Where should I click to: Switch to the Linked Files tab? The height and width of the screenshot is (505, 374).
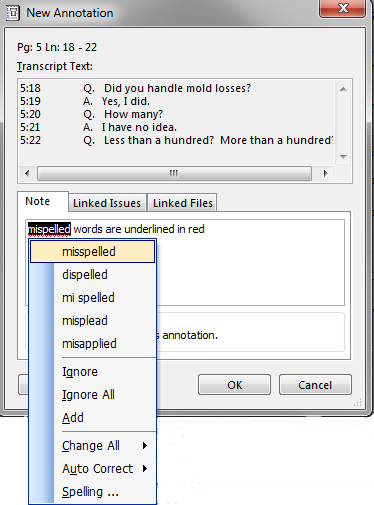pos(182,203)
